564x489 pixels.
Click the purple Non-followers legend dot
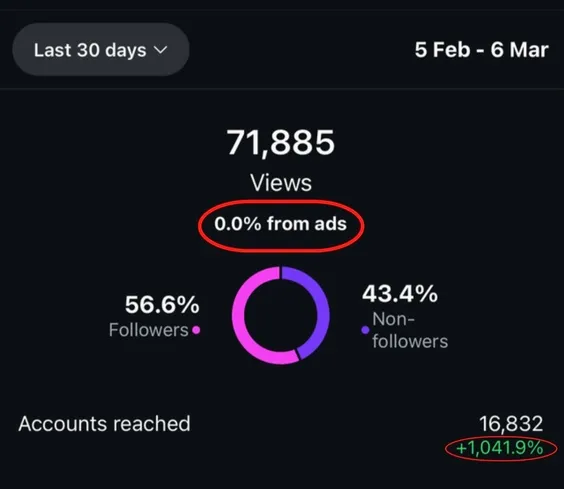pos(365,330)
